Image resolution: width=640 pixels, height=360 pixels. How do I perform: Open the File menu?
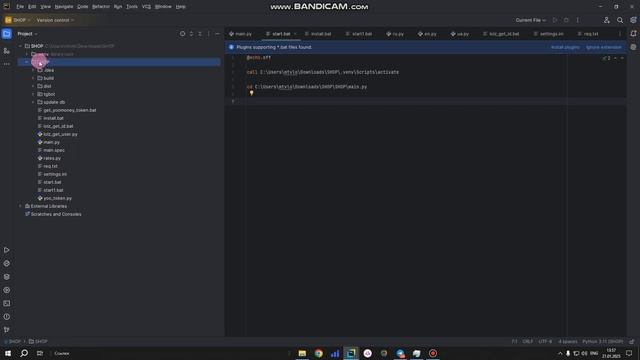(20, 7)
